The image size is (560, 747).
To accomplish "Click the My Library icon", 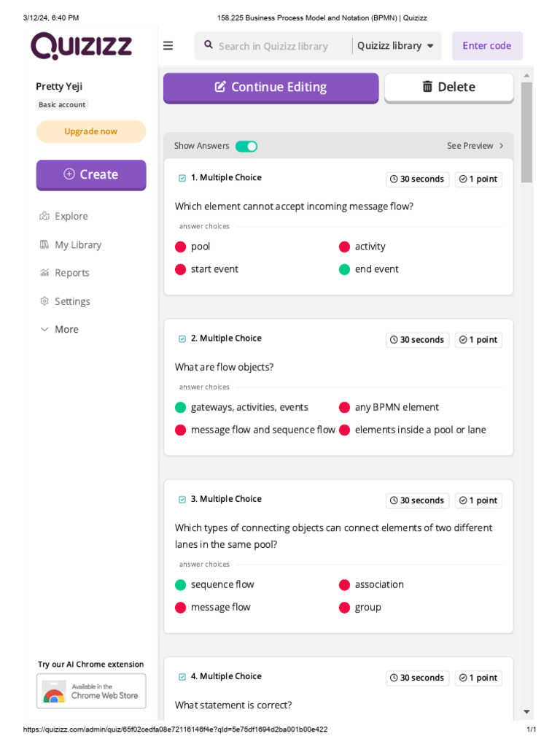I will tap(44, 244).
